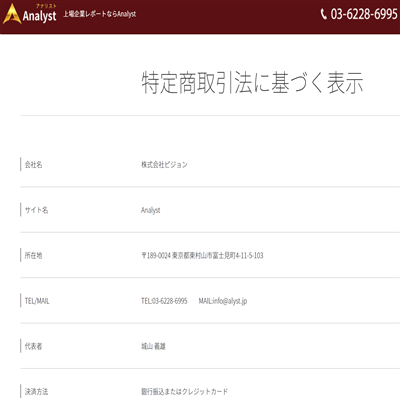The height and width of the screenshot is (400, 400).
Task: Click the golden A logo icon
Action: coord(12,14)
